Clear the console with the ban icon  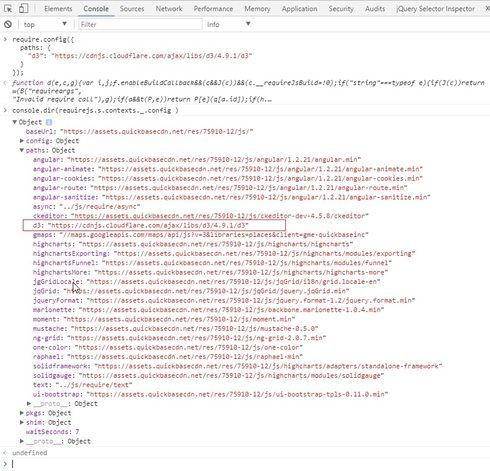tap(8, 24)
